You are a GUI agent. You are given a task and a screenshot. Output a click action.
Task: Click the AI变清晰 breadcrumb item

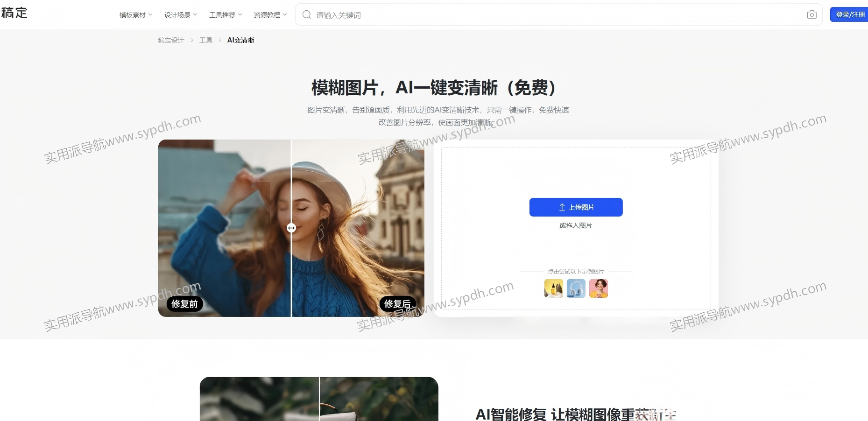240,40
